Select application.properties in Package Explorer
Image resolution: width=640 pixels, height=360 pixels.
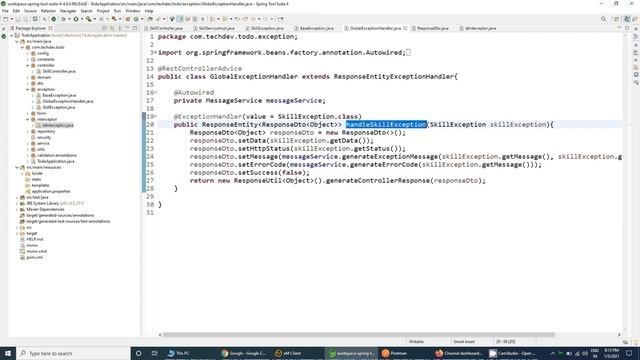point(51,191)
